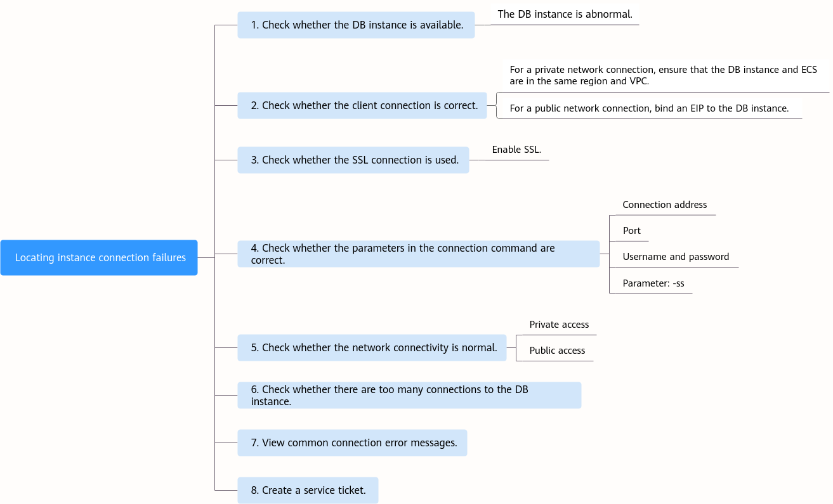Open step 5 Check network connectivity is normal
The image size is (833, 504).
coord(372,347)
